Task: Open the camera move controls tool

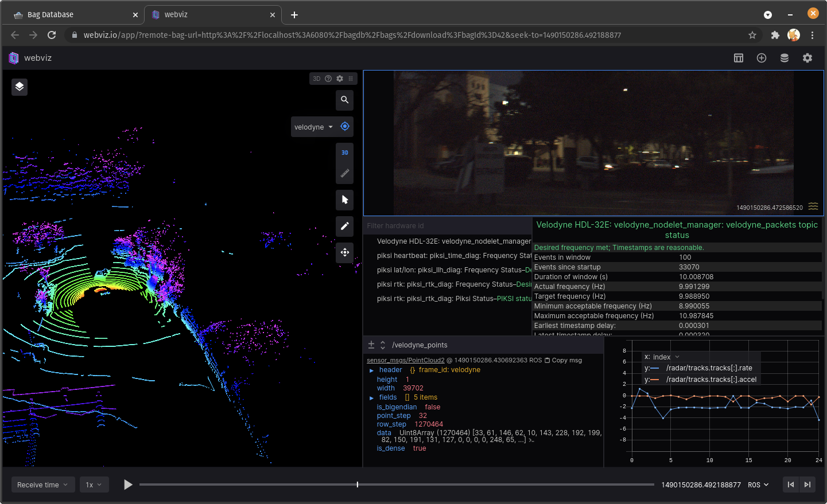Action: pyautogui.click(x=344, y=252)
